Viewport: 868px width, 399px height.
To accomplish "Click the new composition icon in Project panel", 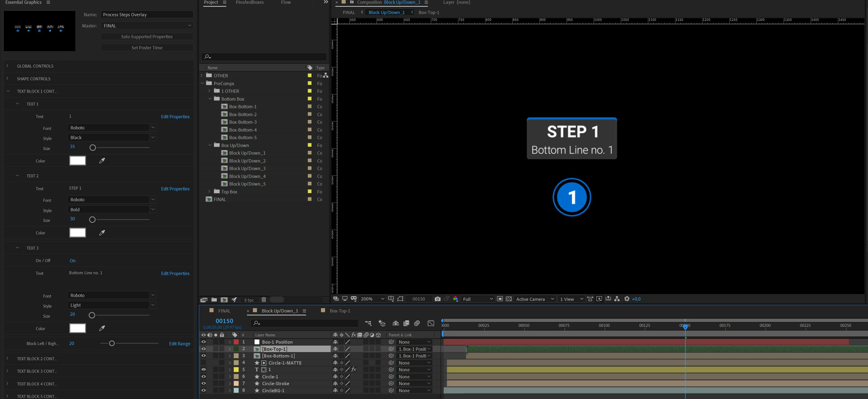I will click(x=224, y=300).
